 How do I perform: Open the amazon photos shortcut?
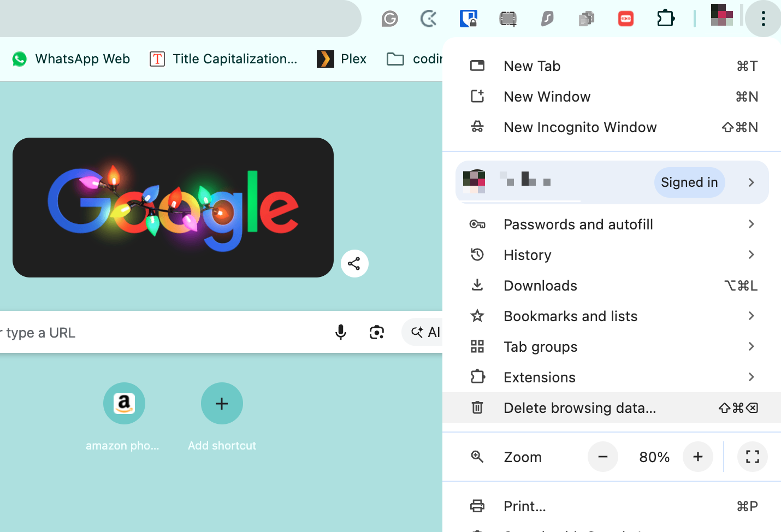coord(124,403)
